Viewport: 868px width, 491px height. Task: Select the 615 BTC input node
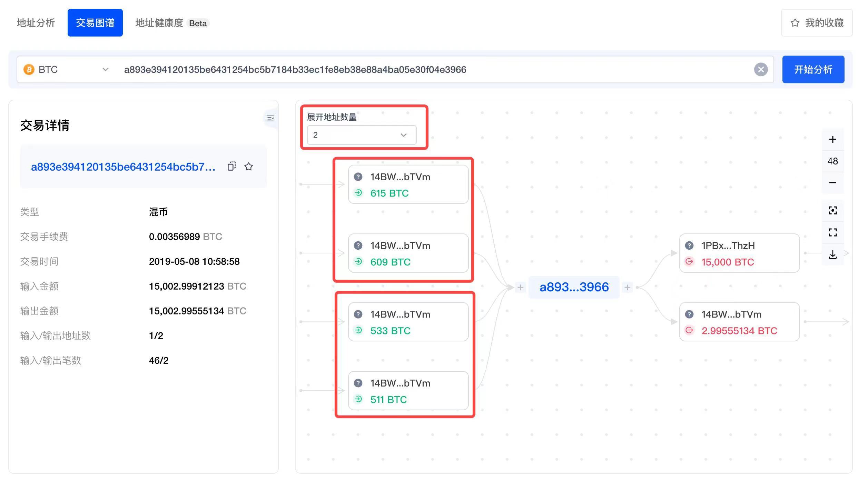pyautogui.click(x=408, y=184)
